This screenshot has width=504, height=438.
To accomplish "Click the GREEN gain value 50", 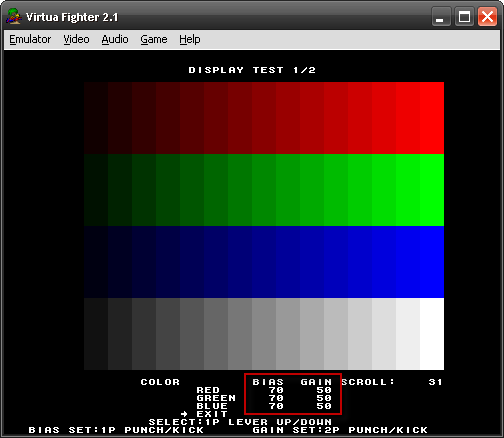I will click(x=324, y=398).
